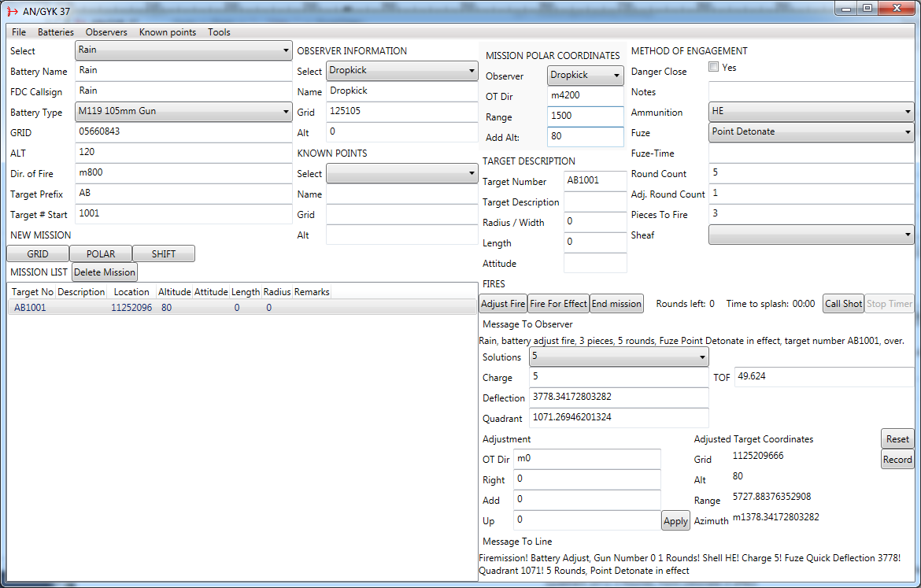
Task: Click the Quadrant field
Action: 619,418
